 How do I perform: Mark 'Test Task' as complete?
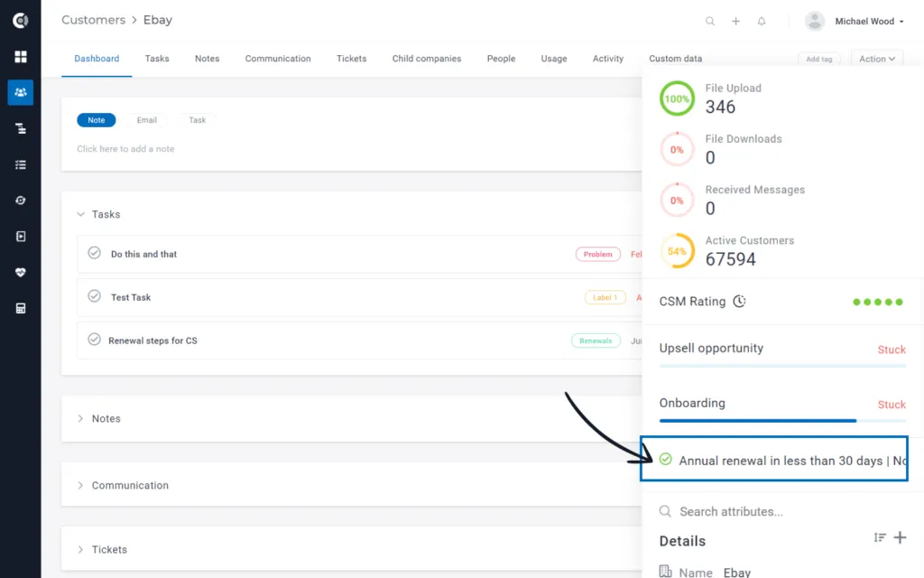(x=94, y=296)
